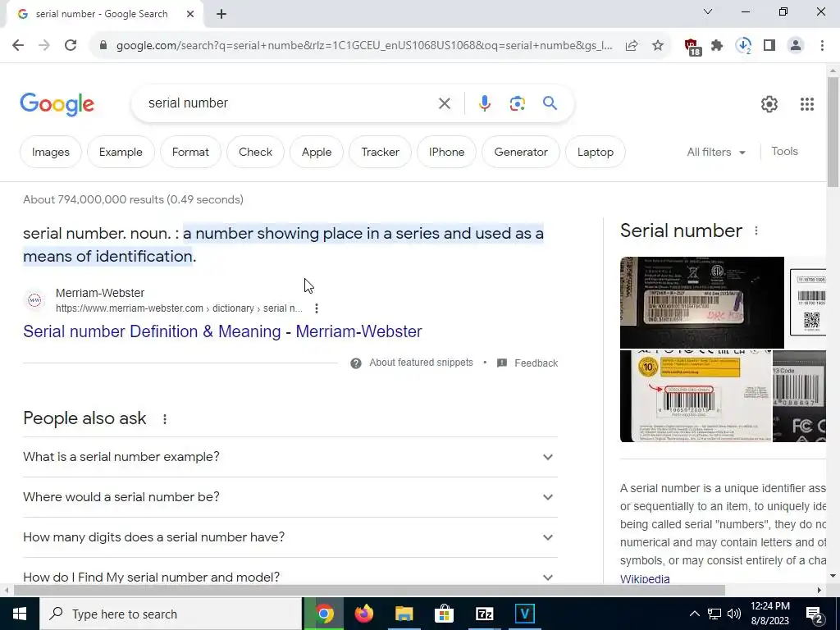Image resolution: width=840 pixels, height=630 pixels.
Task: Open Microsoft Store from the taskbar
Action: (x=444, y=614)
